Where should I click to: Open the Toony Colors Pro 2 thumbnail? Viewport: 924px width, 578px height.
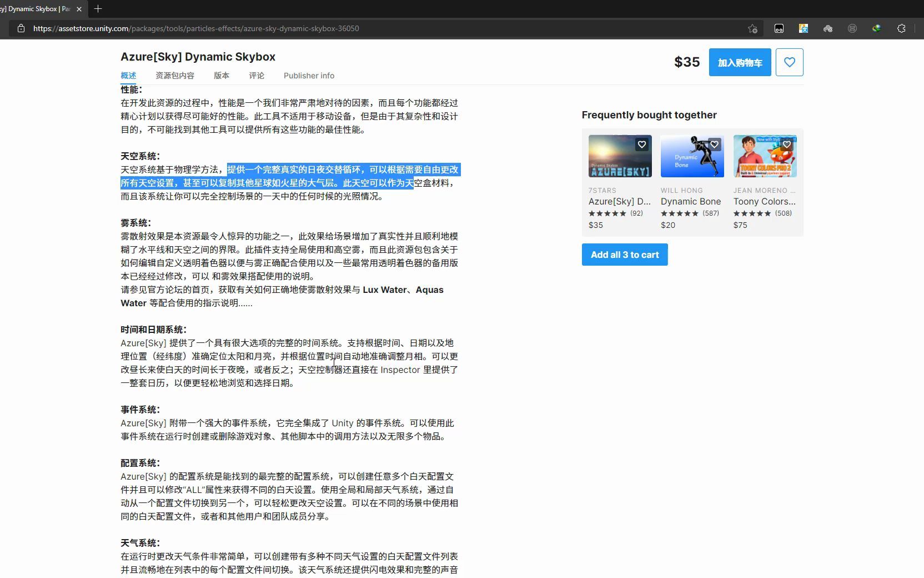pyautogui.click(x=765, y=156)
